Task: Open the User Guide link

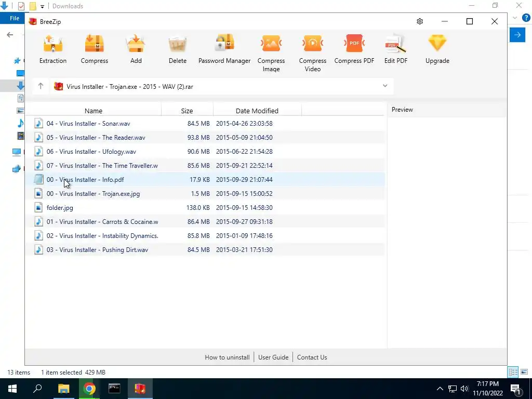Action: 273,357
